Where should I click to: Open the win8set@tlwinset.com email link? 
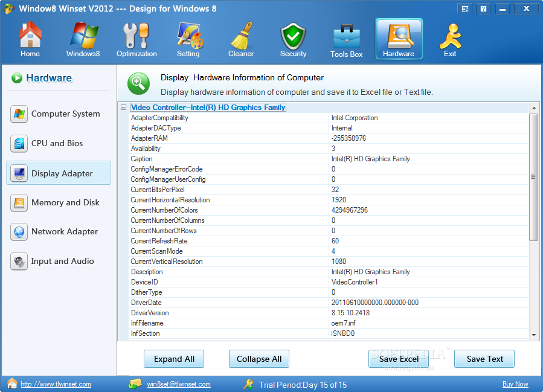pyautogui.click(x=179, y=384)
